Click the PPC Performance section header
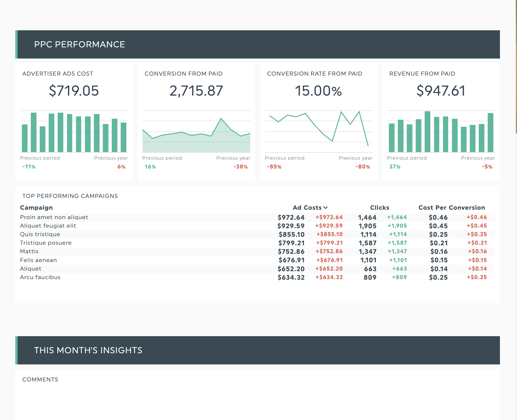The image size is (517, 420). 79,44
